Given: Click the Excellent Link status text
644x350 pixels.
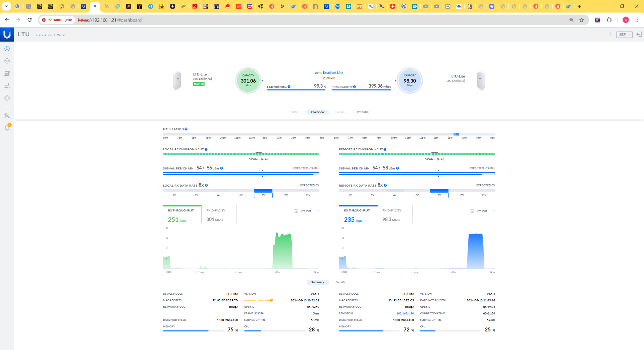Looking at the screenshot, I should coord(333,72).
